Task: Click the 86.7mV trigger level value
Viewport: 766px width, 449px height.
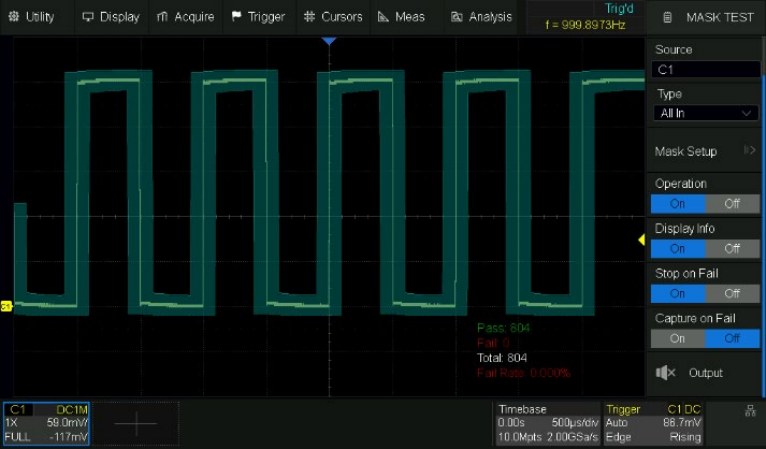Action: click(x=682, y=423)
